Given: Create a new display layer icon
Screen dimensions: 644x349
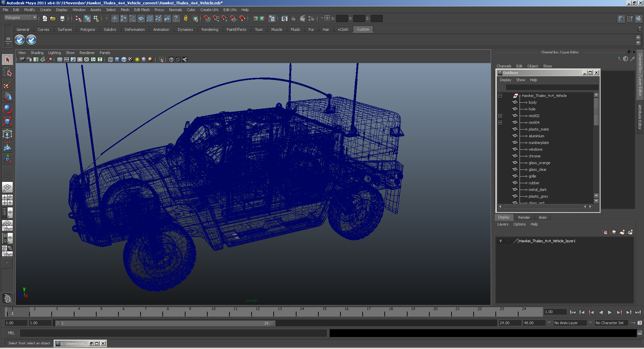Looking at the screenshot, I should coord(622,232).
